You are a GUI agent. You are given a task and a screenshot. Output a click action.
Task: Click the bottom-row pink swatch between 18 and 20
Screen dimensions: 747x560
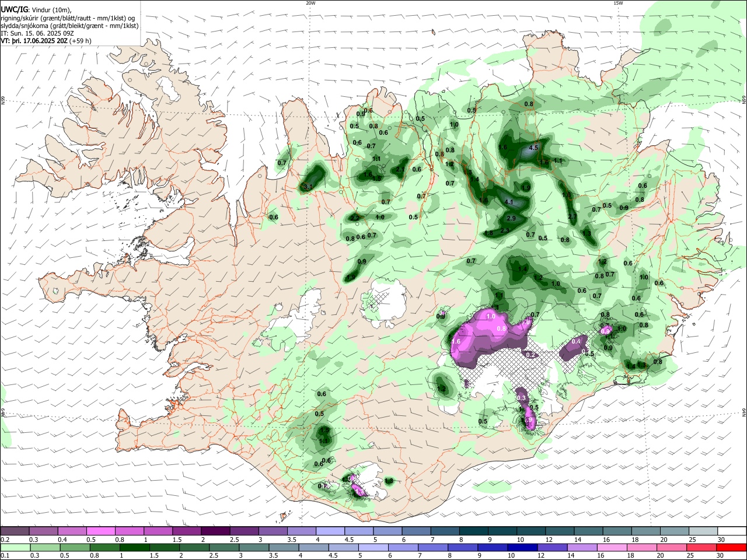[x=641, y=547]
